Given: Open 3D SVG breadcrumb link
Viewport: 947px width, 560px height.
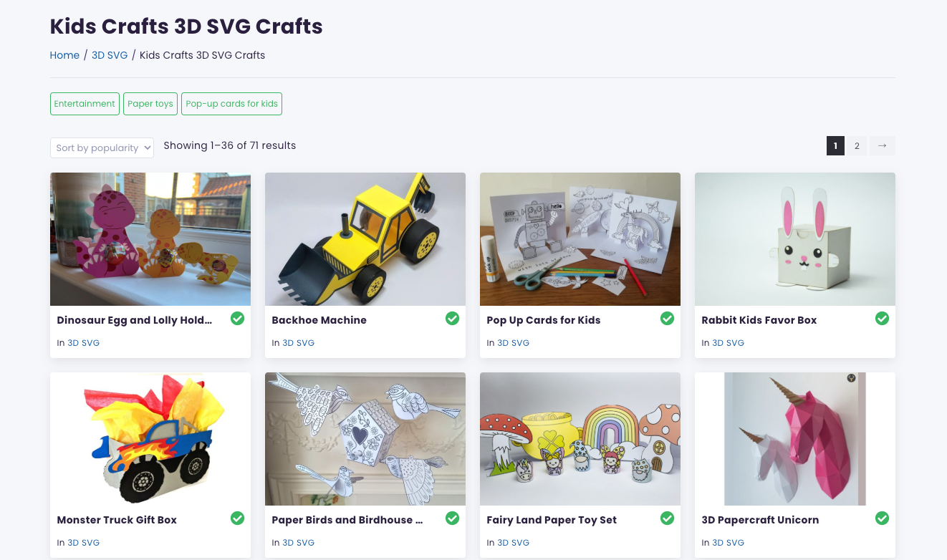Looking at the screenshot, I should (x=110, y=55).
